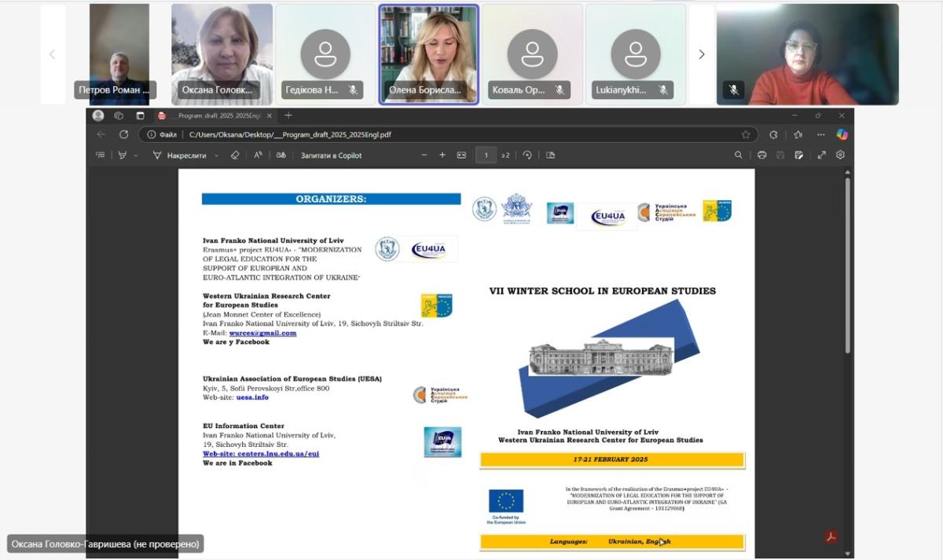Expand the Накреслити draw options dropdown
943x560 pixels.
point(217,156)
